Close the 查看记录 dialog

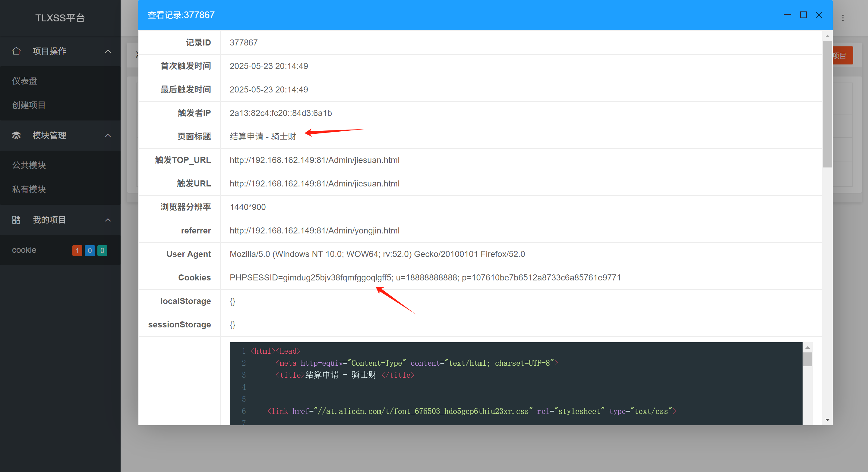819,15
